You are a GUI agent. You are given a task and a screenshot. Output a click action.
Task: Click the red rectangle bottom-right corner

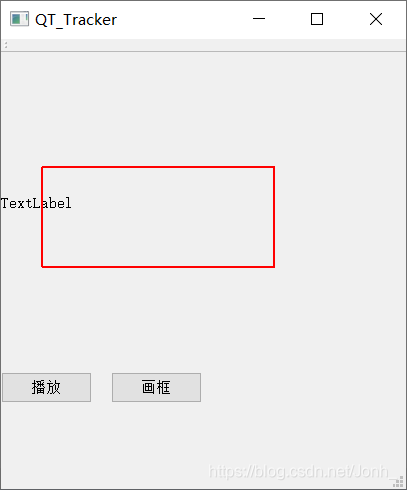274,267
